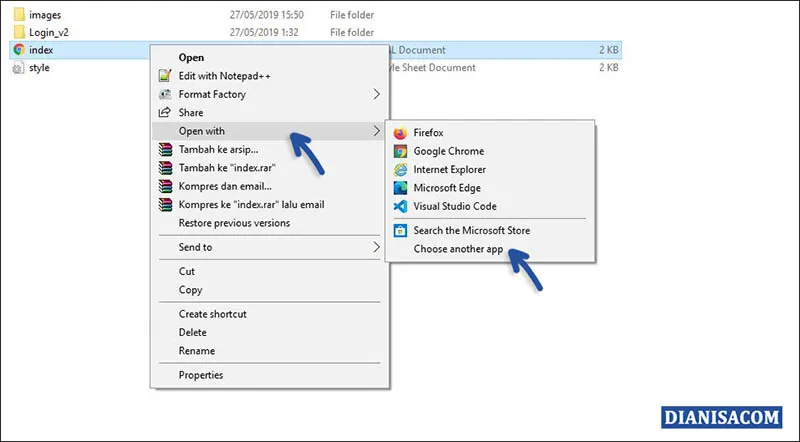Click the Microsoft Store bag icon
Screen dimensions: 800x442
401,231
